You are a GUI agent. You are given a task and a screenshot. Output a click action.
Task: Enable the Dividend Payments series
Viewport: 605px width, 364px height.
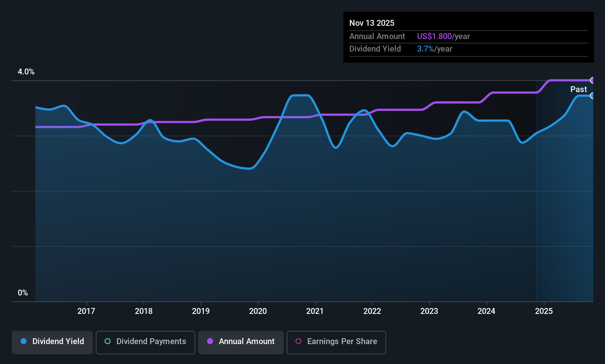[145, 342]
